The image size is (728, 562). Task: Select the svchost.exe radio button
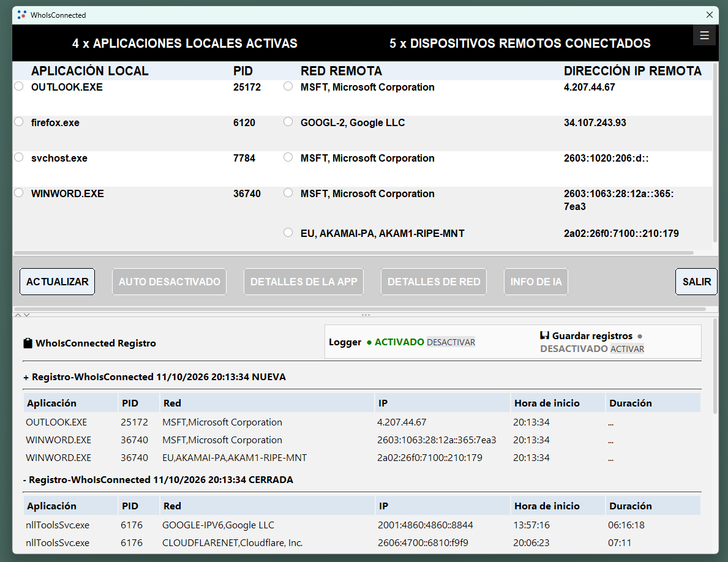(x=18, y=157)
